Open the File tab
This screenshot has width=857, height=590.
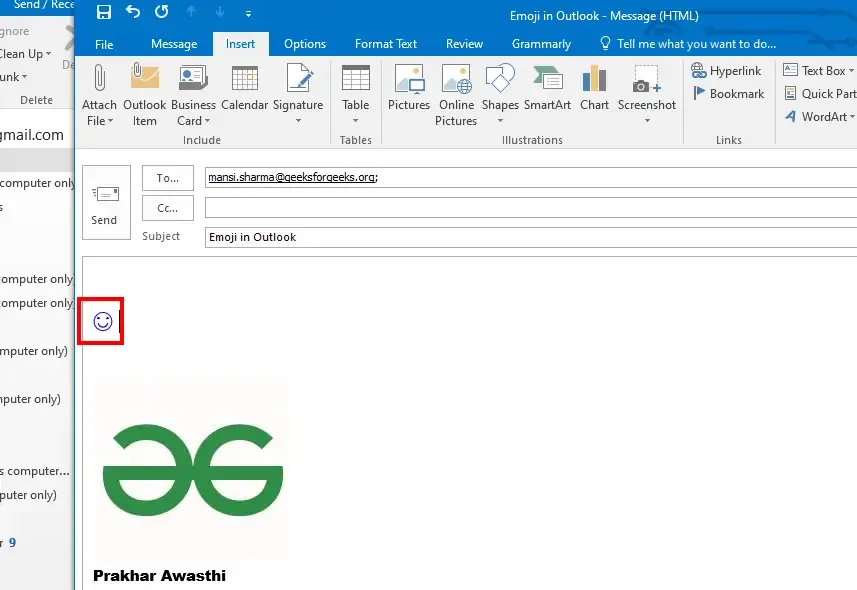point(104,44)
